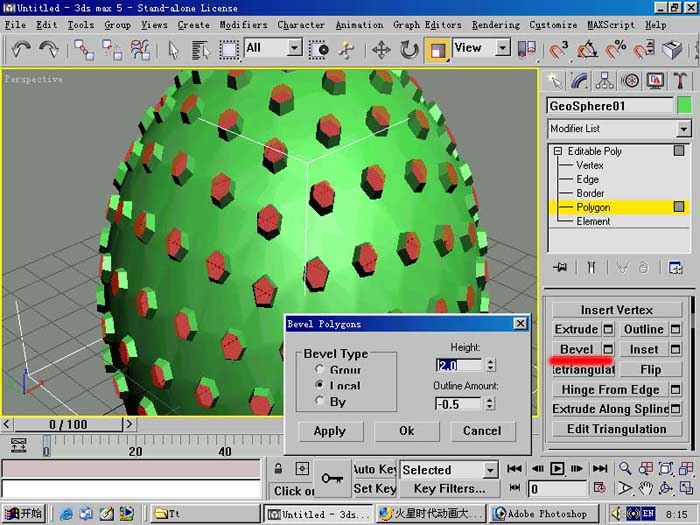Select the By Polygon bevel type radio

tap(319, 401)
